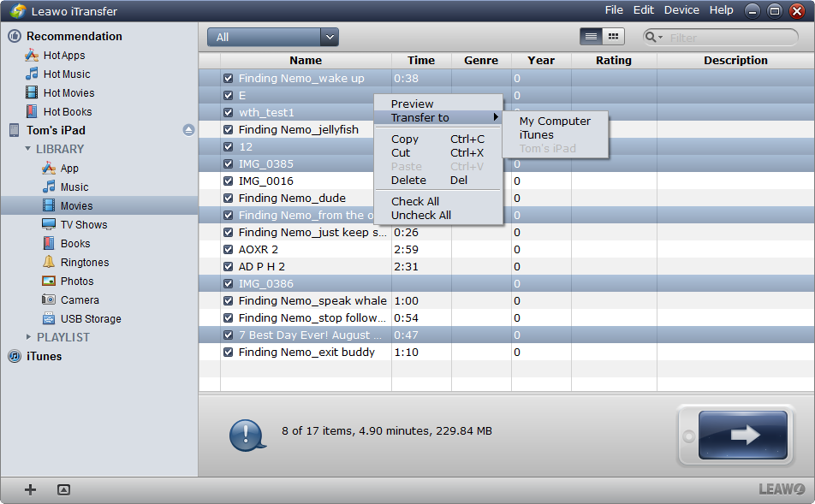Image resolution: width=815 pixels, height=504 pixels.
Task: Open Hot Movies recommendation
Action: [x=68, y=93]
